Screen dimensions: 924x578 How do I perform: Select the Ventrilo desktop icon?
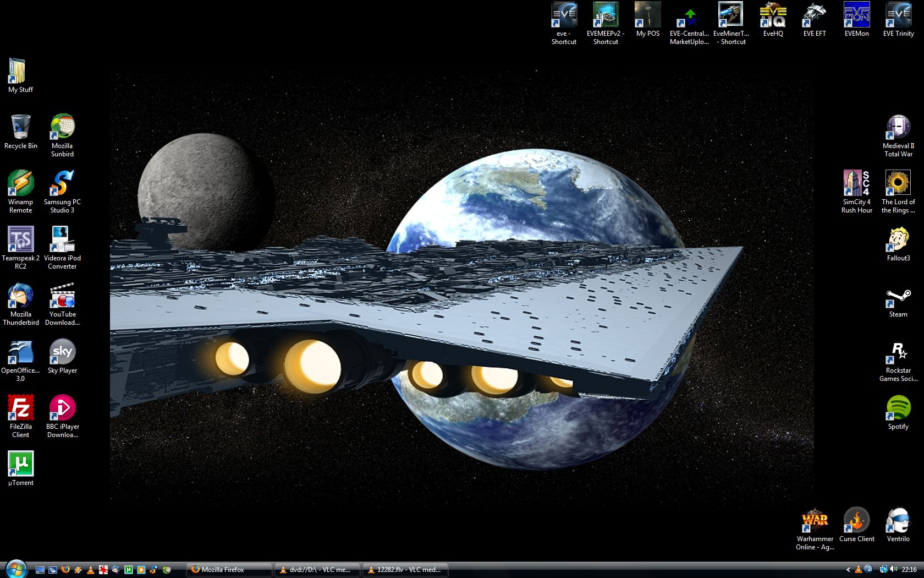(x=898, y=522)
